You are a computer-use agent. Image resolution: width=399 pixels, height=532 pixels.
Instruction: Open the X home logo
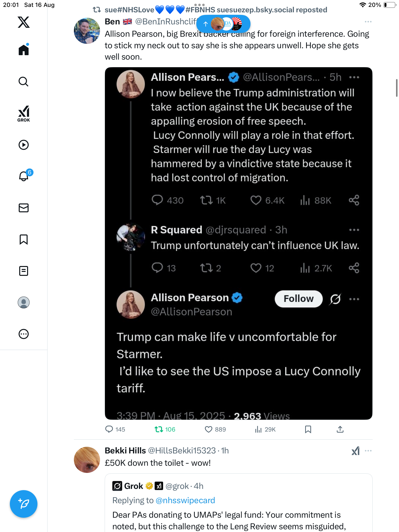[24, 22]
